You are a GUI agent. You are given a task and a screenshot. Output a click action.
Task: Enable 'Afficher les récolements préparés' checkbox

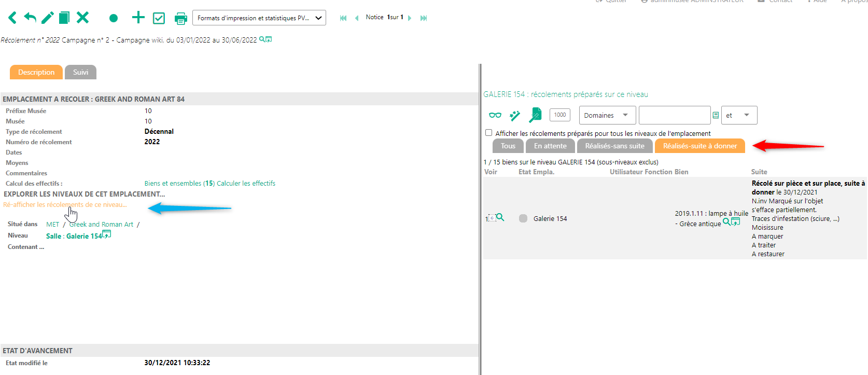click(x=488, y=133)
